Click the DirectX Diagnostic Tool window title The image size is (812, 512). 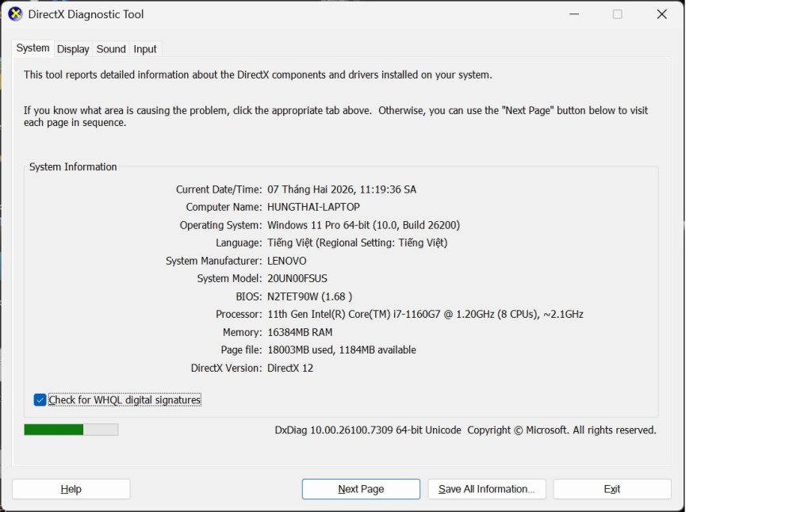86,14
